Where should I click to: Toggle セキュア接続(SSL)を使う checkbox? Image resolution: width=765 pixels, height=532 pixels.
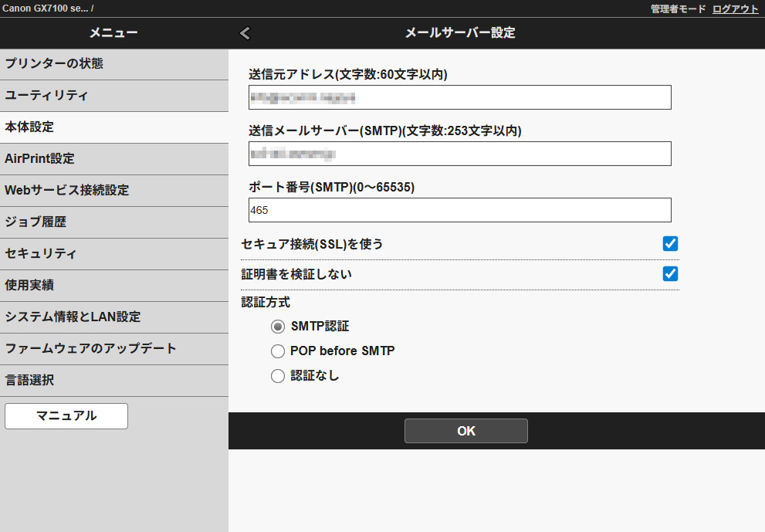(670, 244)
